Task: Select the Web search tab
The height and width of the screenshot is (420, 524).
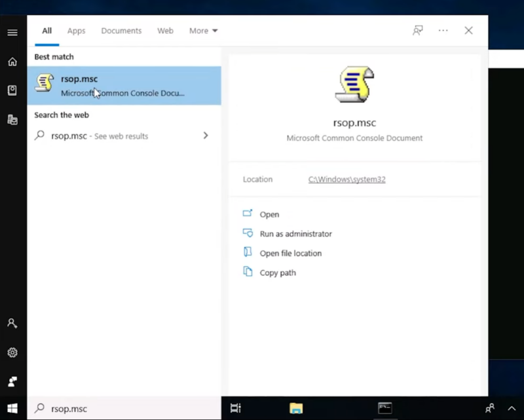Action: pyautogui.click(x=165, y=31)
